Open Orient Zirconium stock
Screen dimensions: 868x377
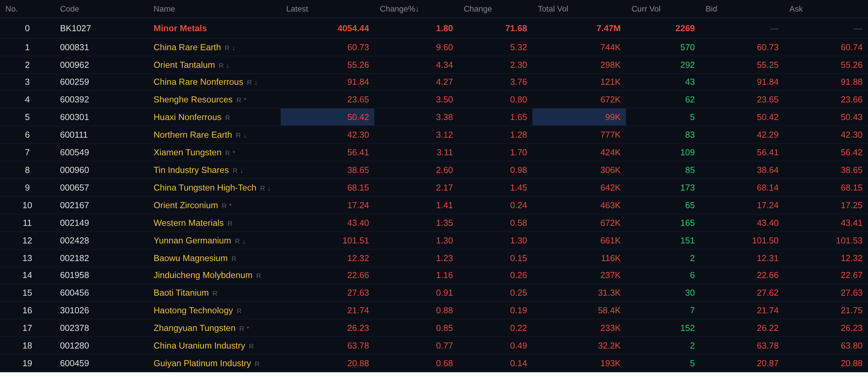pos(186,205)
